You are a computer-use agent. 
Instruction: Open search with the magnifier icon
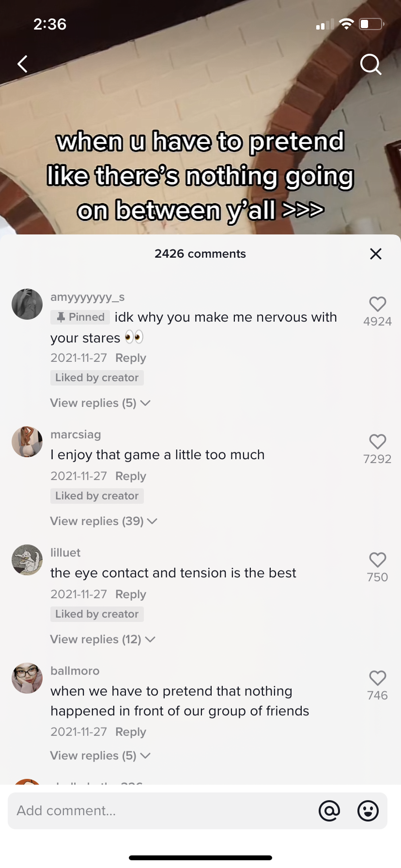[371, 64]
